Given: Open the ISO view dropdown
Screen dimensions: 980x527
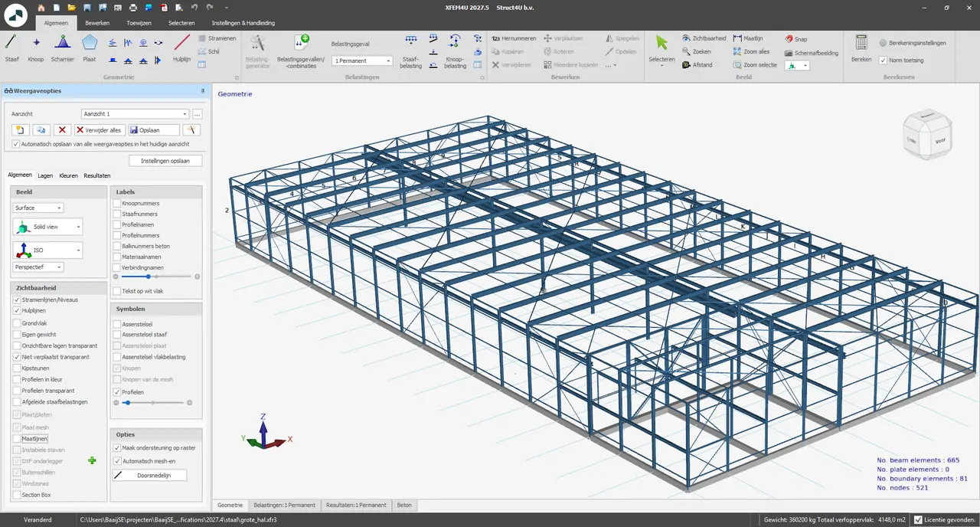Looking at the screenshot, I should click(47, 250).
